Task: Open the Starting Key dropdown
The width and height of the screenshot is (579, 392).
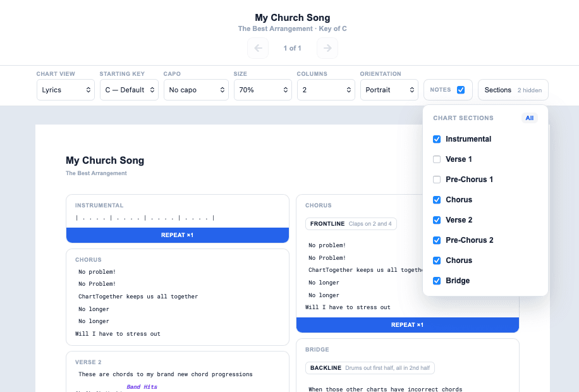Action: pyautogui.click(x=129, y=90)
